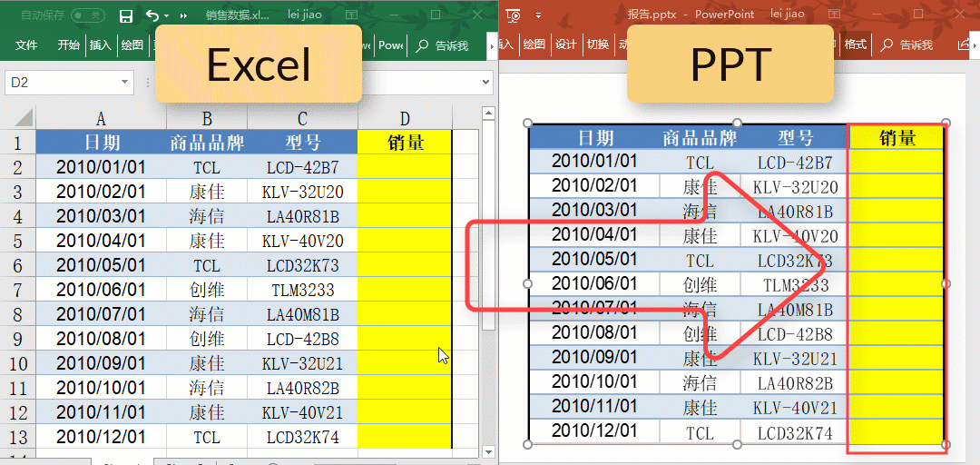980x465 pixels.
Task: Click top-left table selection handle in PowerPoint
Action: [527, 123]
